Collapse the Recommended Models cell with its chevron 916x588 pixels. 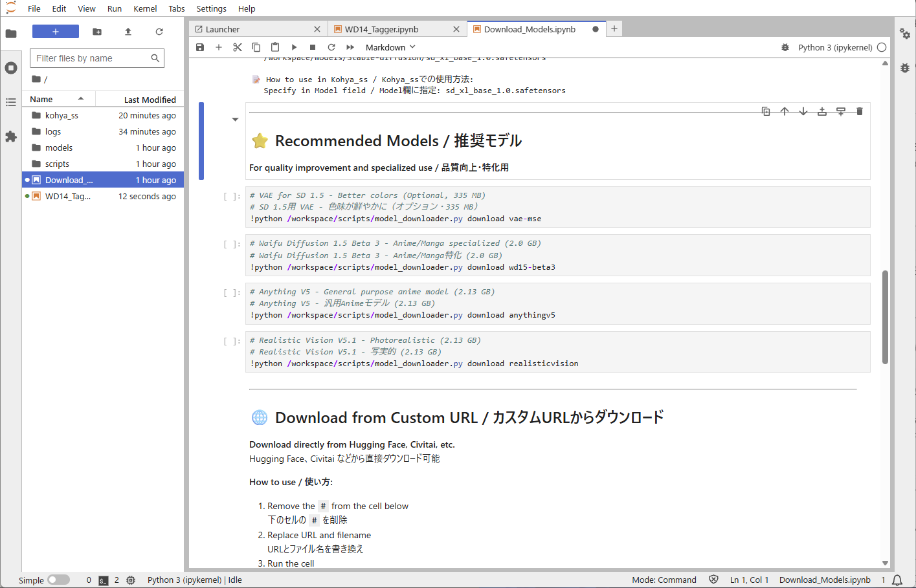[x=236, y=119]
